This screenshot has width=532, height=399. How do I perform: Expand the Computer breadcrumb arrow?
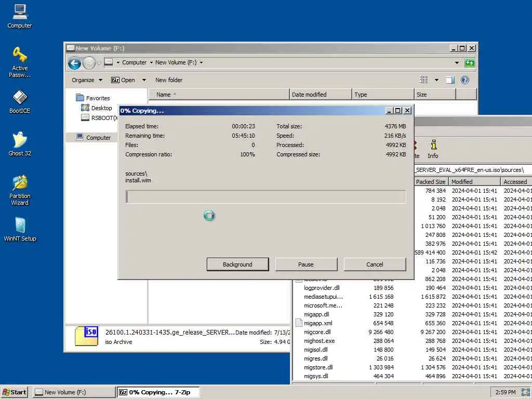point(151,62)
